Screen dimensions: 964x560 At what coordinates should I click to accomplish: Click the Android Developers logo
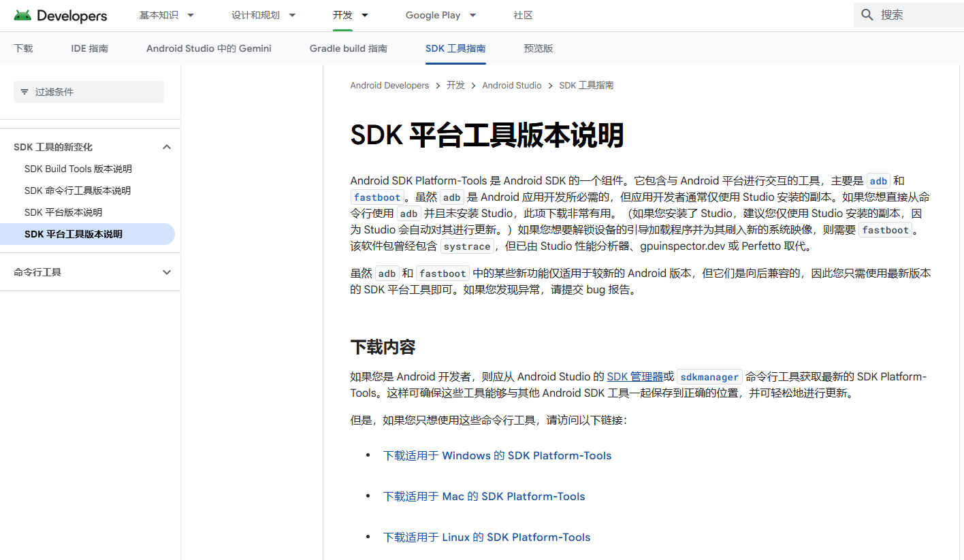click(x=61, y=16)
